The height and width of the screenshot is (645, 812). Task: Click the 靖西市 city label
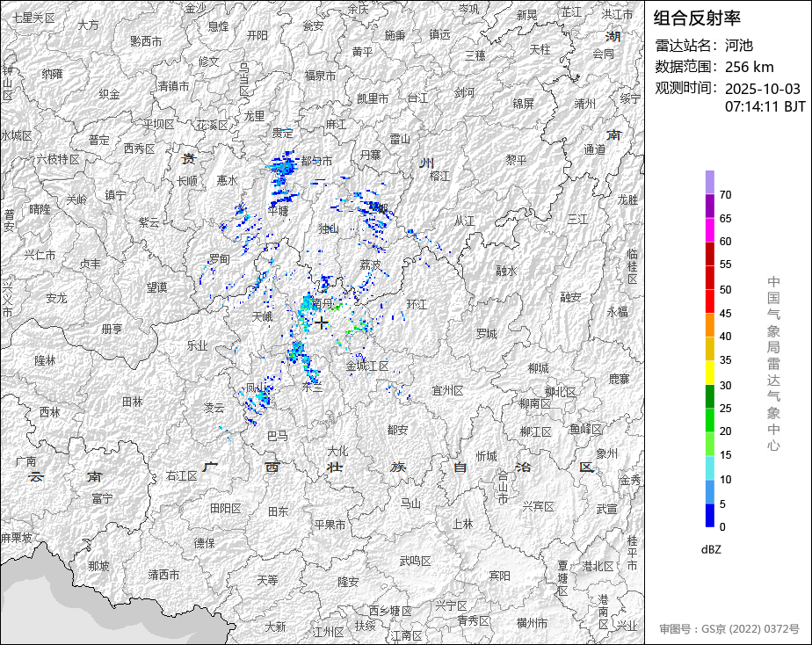click(x=163, y=575)
